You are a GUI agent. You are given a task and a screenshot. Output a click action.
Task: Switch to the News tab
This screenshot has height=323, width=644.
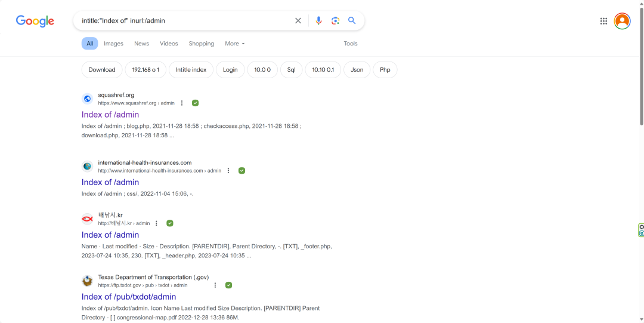[x=142, y=44]
